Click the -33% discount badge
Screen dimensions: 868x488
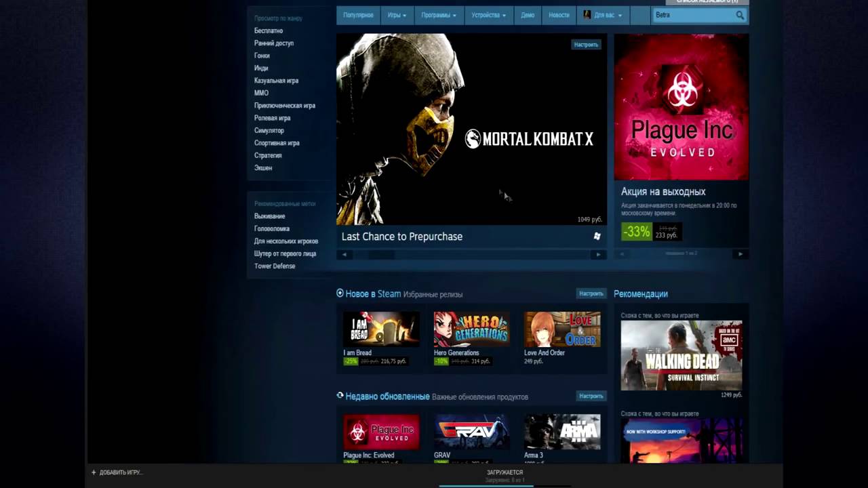click(x=637, y=232)
